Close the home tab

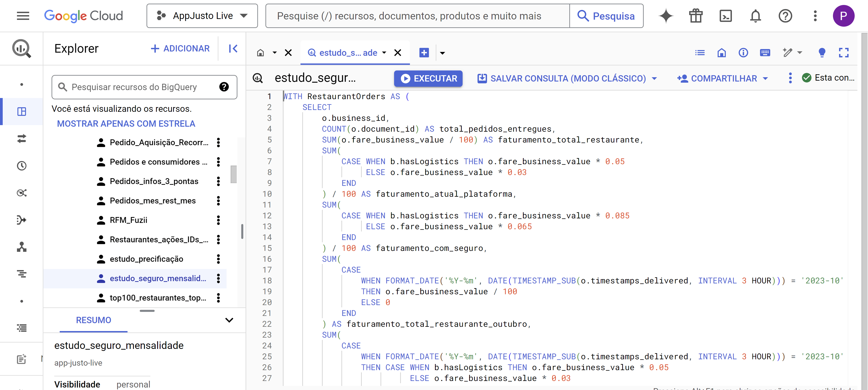coord(288,53)
